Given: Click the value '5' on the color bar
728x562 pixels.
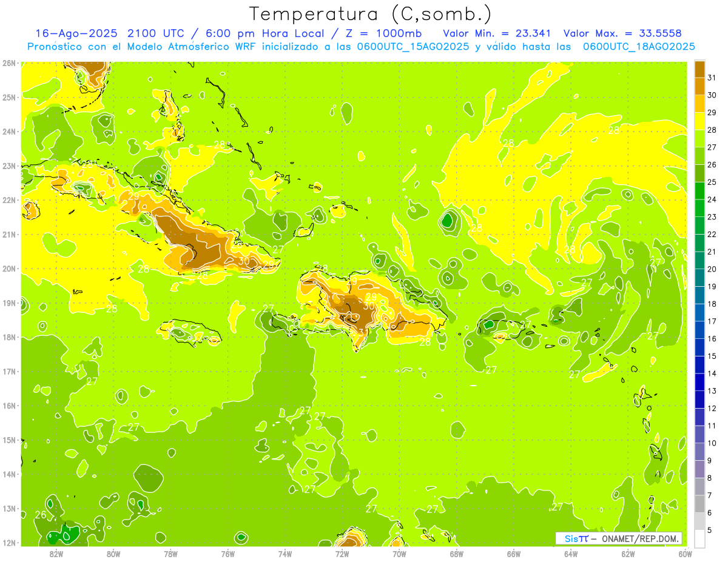Looking at the screenshot, I should (710, 530).
